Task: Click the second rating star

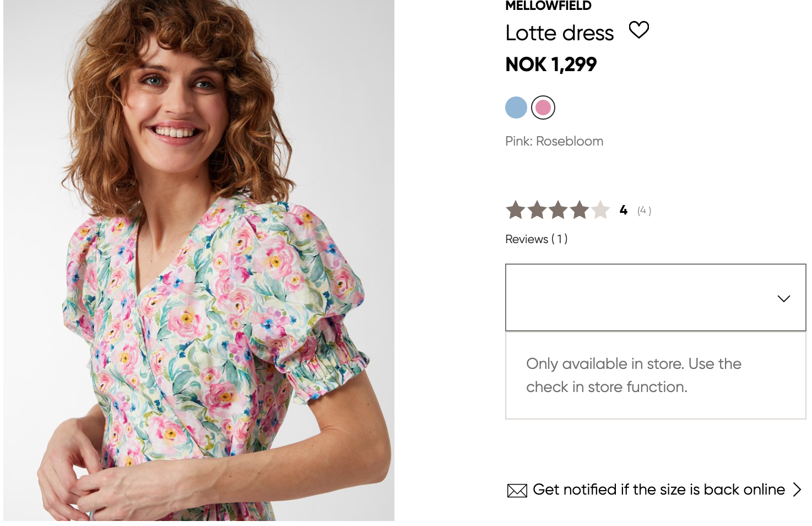Action: coord(537,210)
